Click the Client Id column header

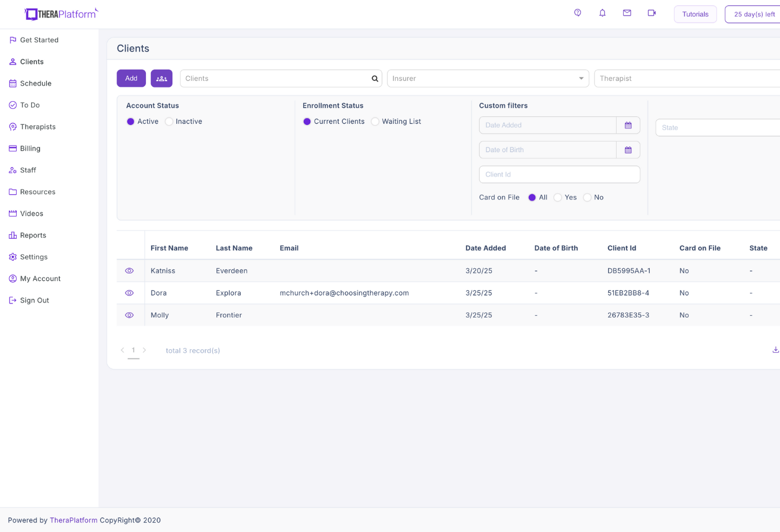pyautogui.click(x=621, y=248)
